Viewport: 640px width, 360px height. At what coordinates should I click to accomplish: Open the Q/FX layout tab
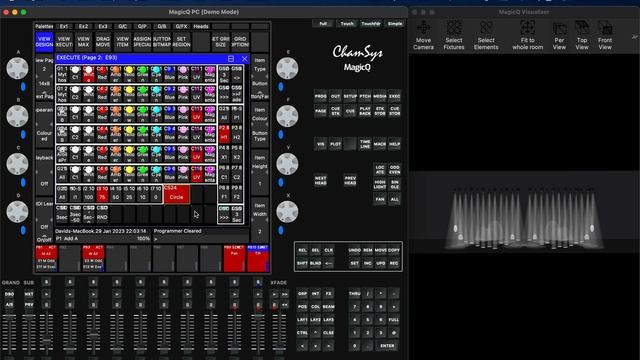tap(181, 27)
